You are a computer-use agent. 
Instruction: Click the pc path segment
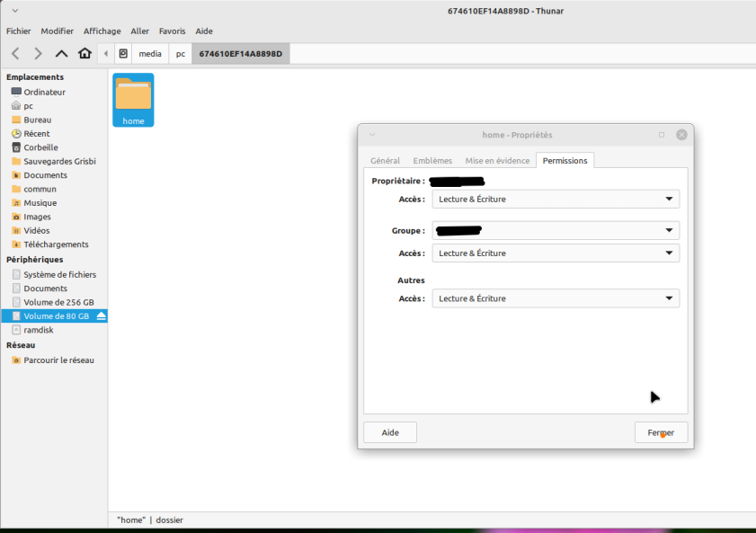pyautogui.click(x=181, y=54)
